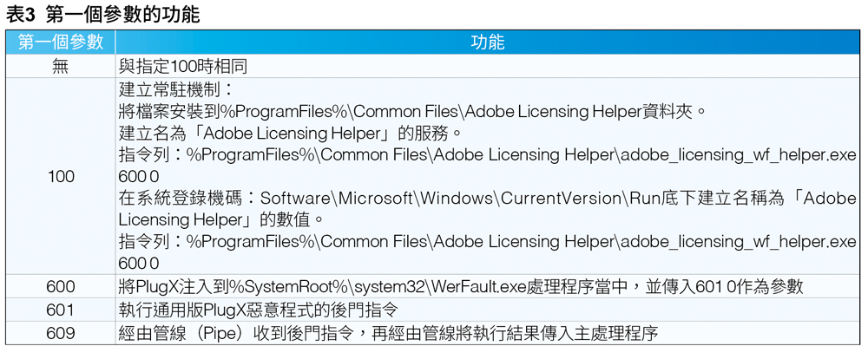Select the 600 parameter cell
The width and height of the screenshot is (868, 359).
(x=61, y=286)
